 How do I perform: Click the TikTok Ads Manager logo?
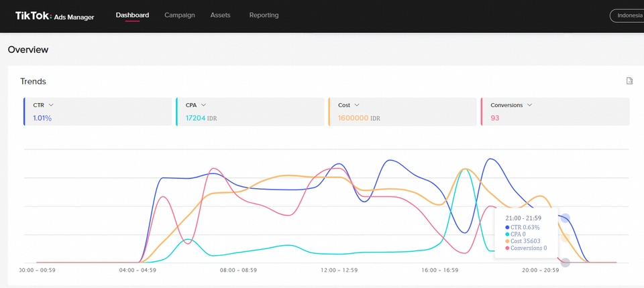click(x=54, y=16)
